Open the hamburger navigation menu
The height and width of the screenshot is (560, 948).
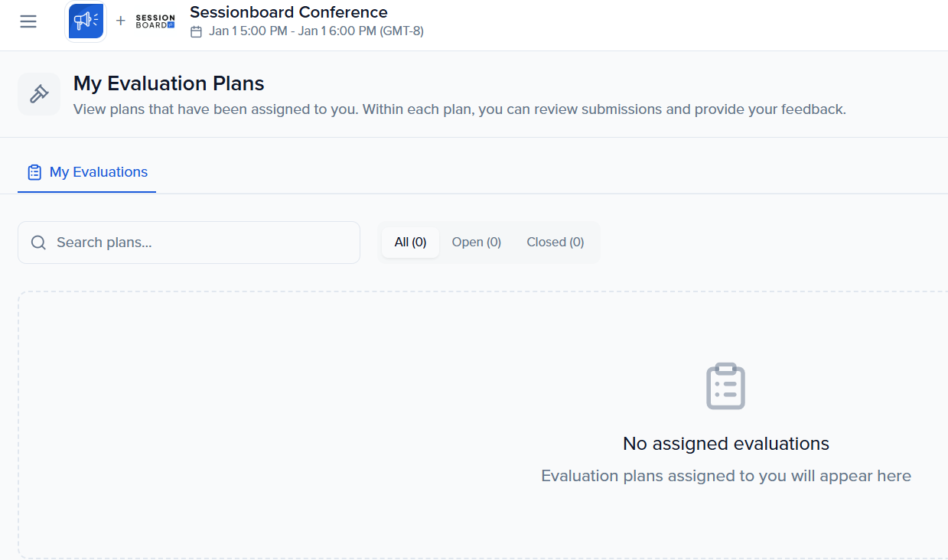pos(28,21)
